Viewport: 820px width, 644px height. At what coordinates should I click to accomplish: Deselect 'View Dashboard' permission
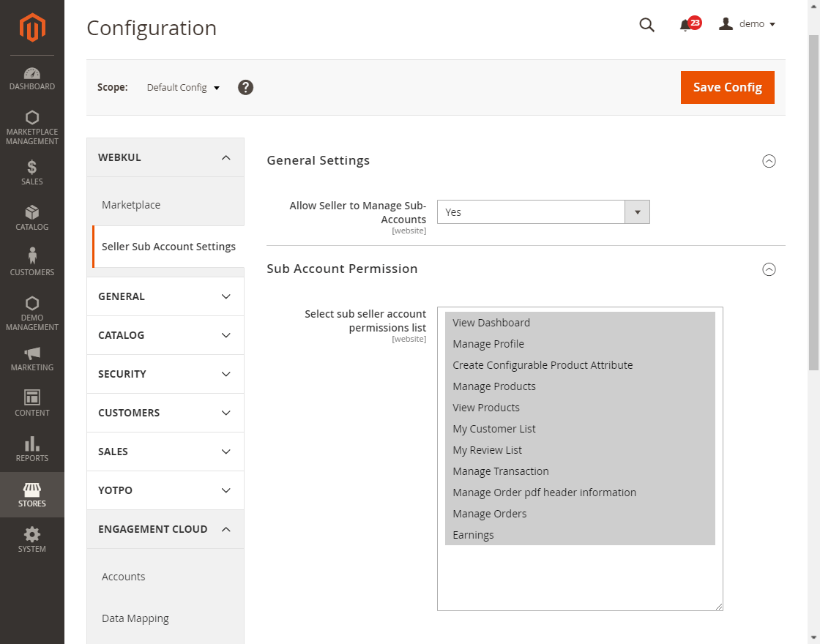click(491, 322)
